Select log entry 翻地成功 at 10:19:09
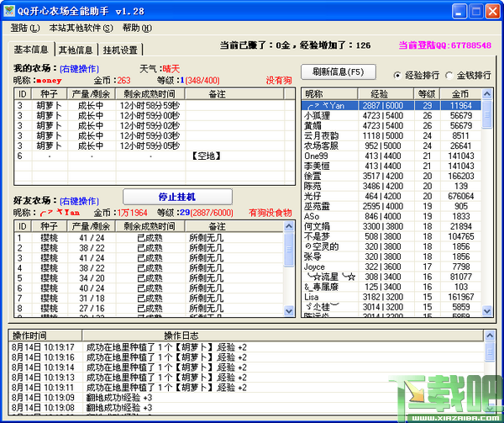This screenshot has width=504, height=423. [x=246, y=398]
